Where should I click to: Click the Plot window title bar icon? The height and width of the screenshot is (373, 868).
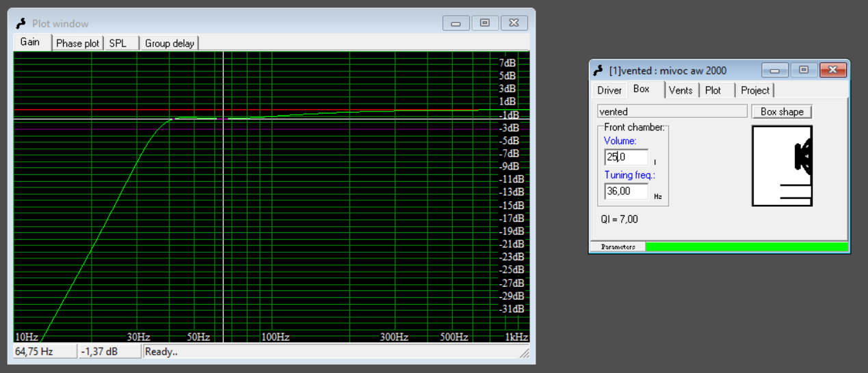(x=21, y=23)
